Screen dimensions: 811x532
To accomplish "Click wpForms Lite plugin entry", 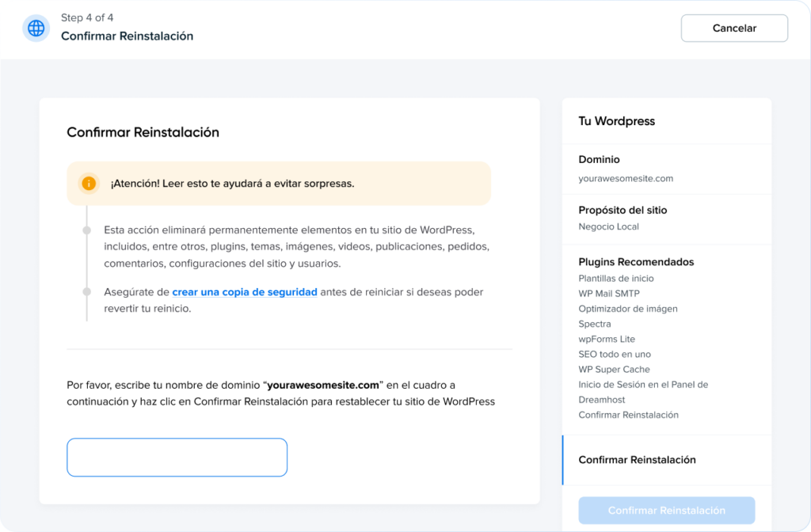I will click(x=607, y=339).
